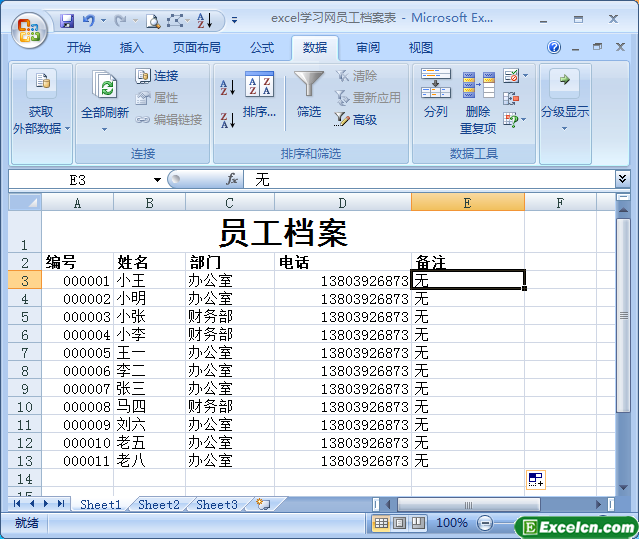Viewport: 639px width, 539px height.
Task: Sort ascending with the A-Z icon
Action: (x=227, y=88)
